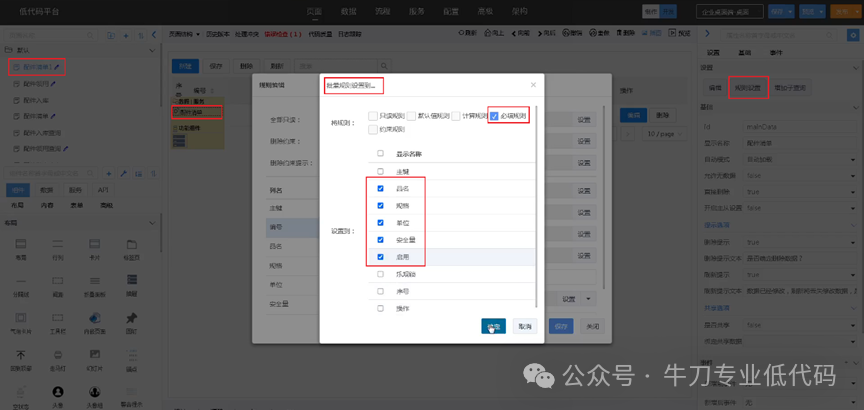Open the 事件 tab in properties panel
Image resolution: width=864 pixels, height=410 pixels.
pos(775,52)
